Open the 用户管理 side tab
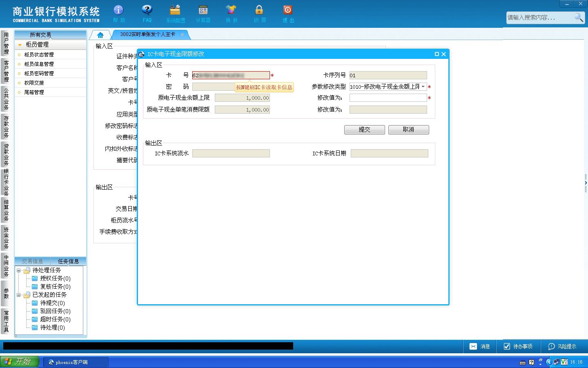Image resolution: width=588 pixels, height=368 pixels. pos(6,43)
